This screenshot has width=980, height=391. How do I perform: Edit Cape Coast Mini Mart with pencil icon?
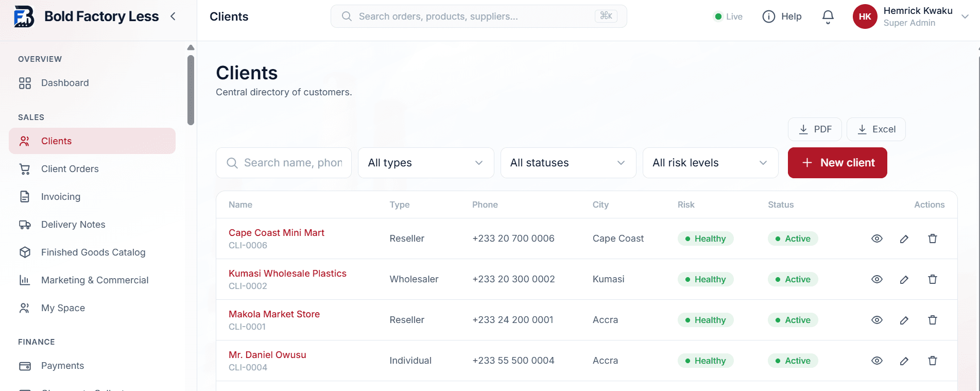(904, 239)
